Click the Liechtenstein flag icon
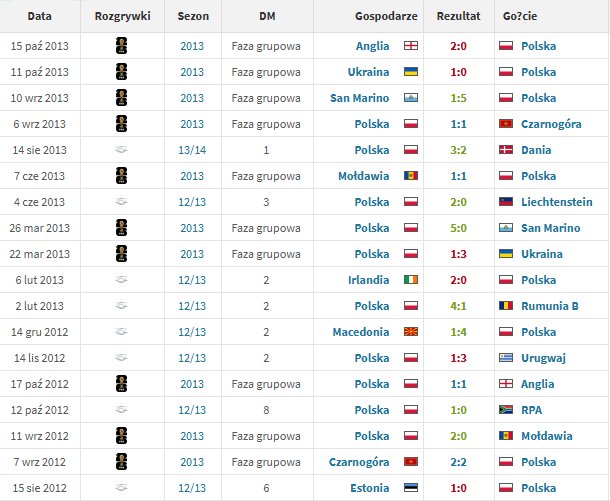The height and width of the screenshot is (501, 610). [506, 202]
